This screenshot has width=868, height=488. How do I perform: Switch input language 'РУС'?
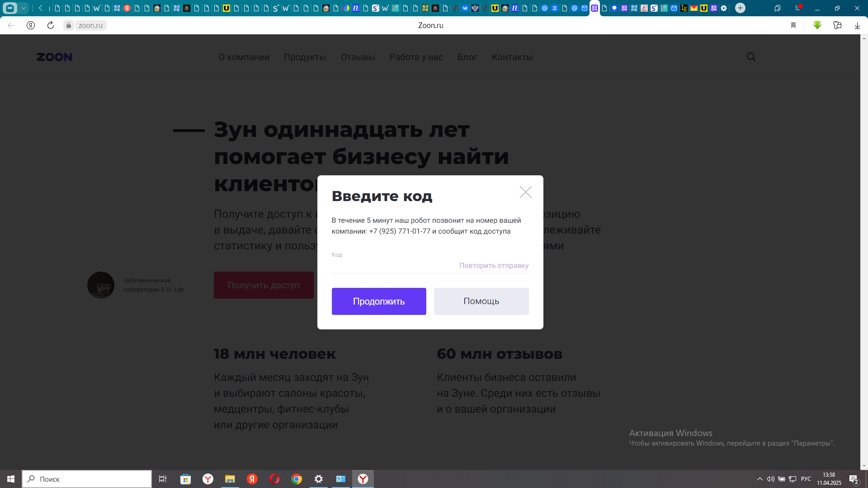pos(806,479)
